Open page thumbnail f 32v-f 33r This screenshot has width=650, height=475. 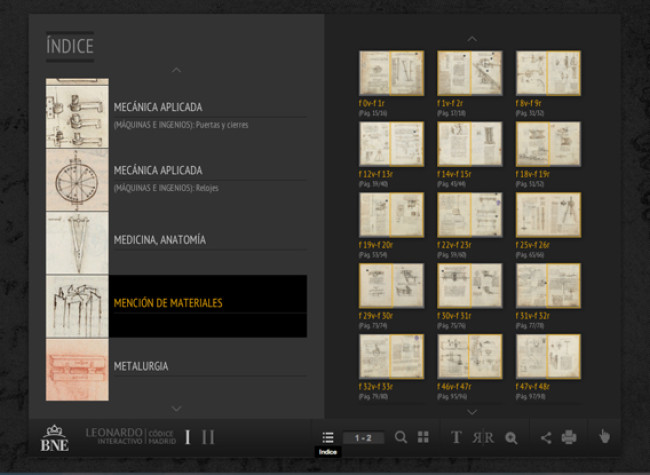(391, 357)
